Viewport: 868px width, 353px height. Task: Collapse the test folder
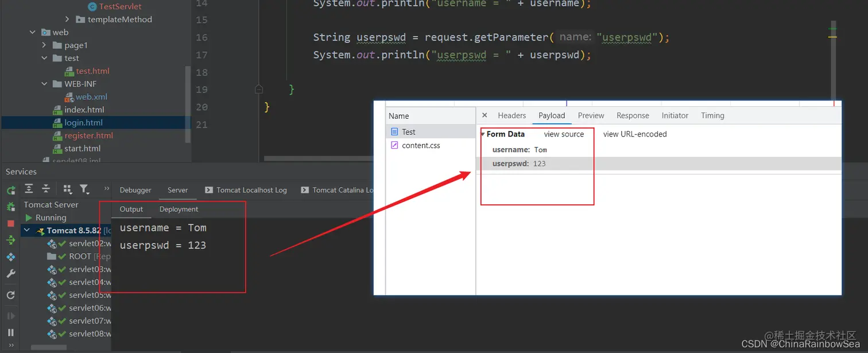point(45,58)
